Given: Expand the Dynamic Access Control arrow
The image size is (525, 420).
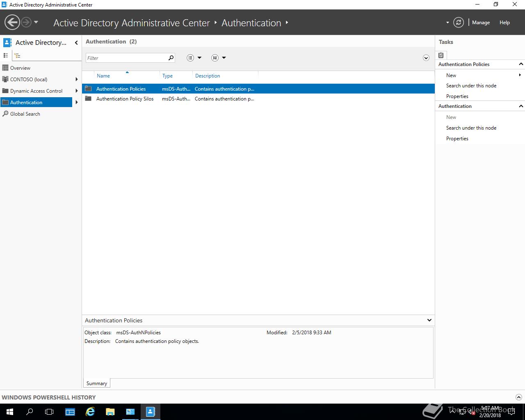Looking at the screenshot, I should tap(77, 91).
